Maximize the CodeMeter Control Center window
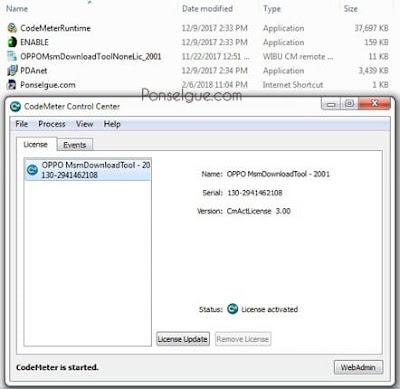 [x=349, y=104]
